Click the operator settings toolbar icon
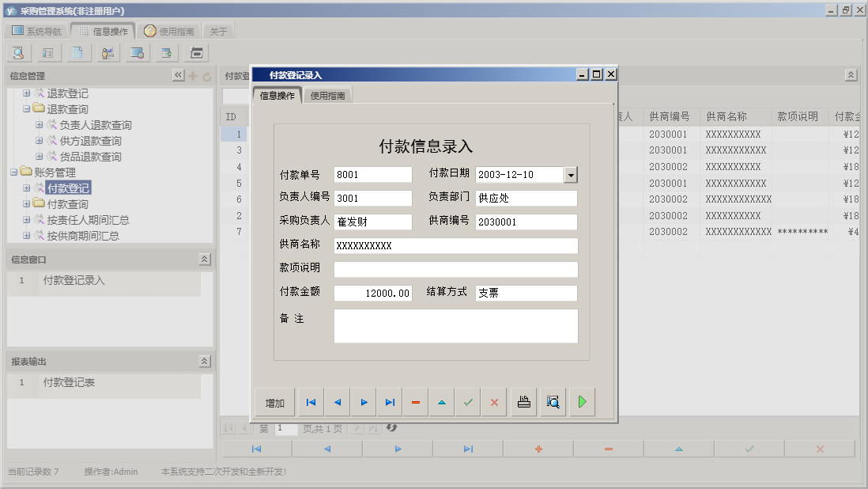Viewport: 868px width, 489px height. [x=108, y=52]
